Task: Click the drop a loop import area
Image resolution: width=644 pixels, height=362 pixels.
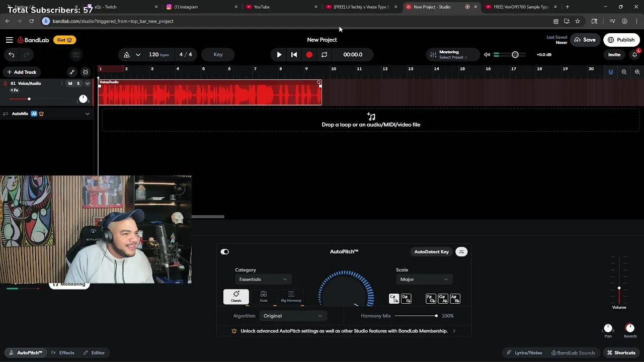Action: pyautogui.click(x=371, y=121)
